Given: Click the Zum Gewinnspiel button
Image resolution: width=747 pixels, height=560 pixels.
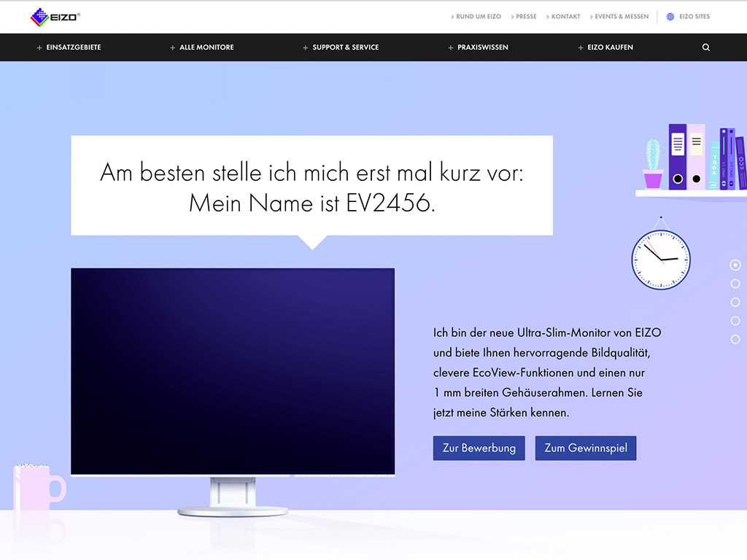Looking at the screenshot, I should (585, 448).
